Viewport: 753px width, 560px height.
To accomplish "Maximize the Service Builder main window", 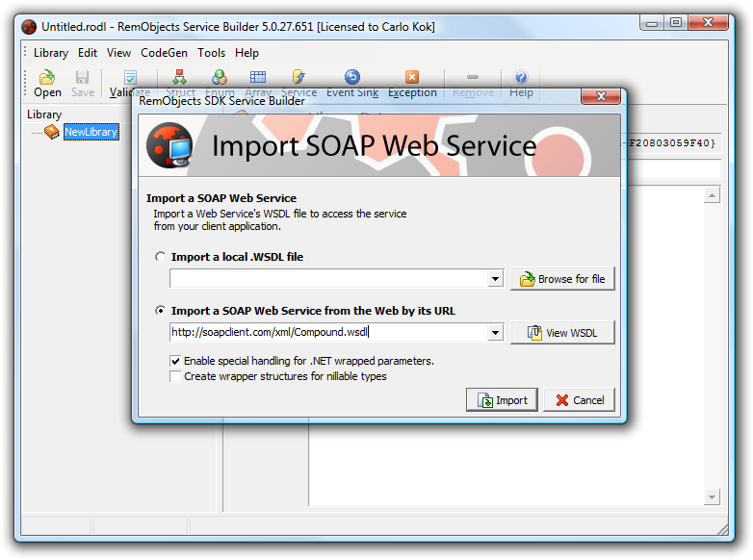I will pos(676,22).
